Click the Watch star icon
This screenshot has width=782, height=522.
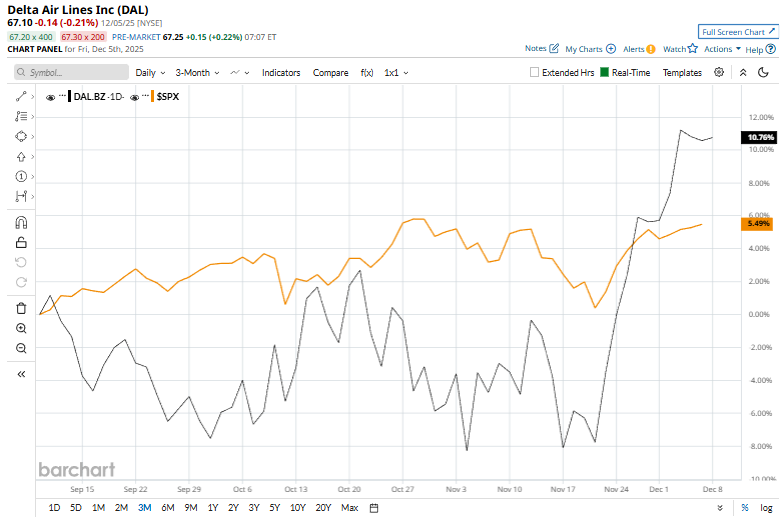point(693,48)
